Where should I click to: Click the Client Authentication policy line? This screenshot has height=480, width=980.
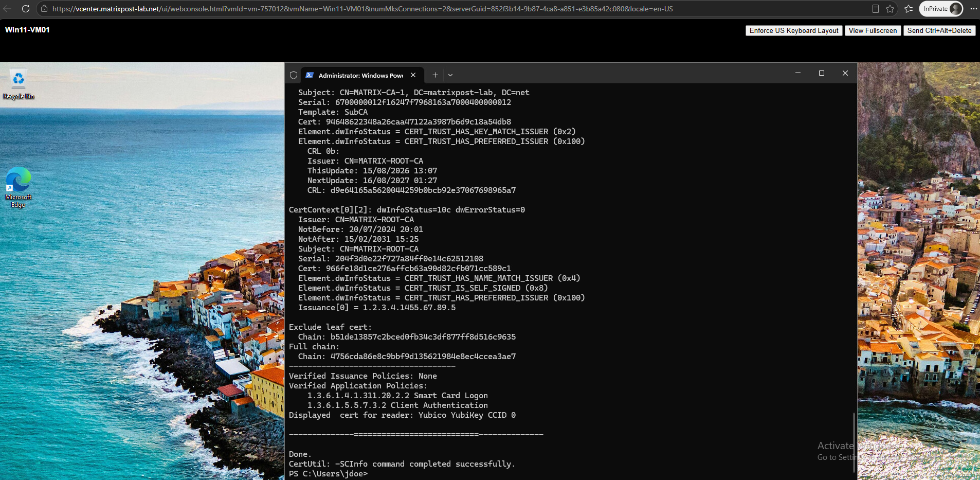[397, 405]
